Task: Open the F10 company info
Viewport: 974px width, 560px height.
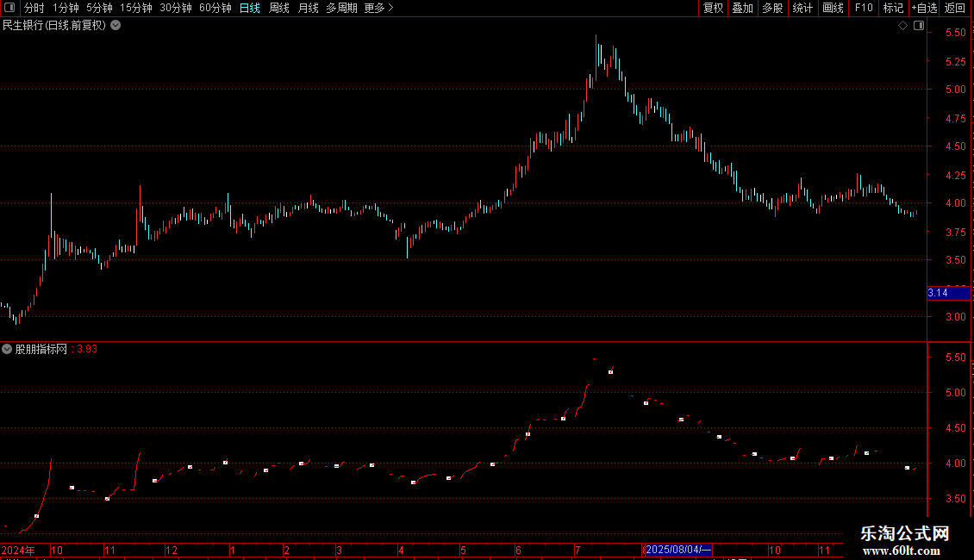Action: coord(864,8)
